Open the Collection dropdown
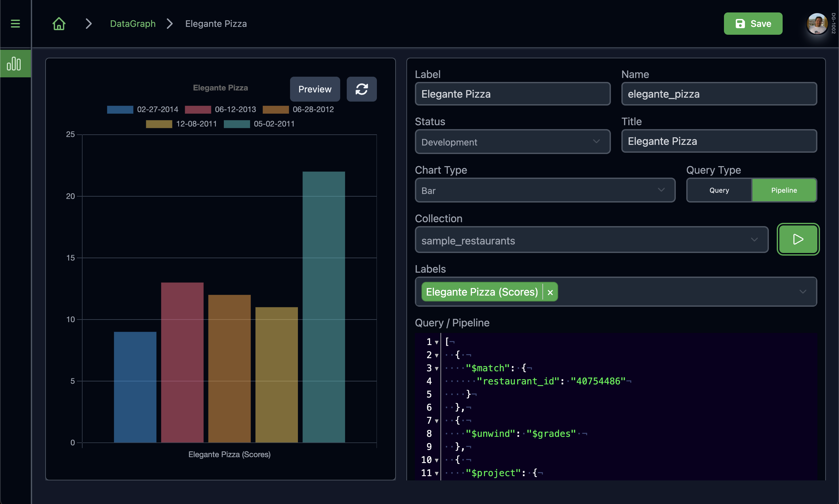839x504 pixels. [x=591, y=240]
